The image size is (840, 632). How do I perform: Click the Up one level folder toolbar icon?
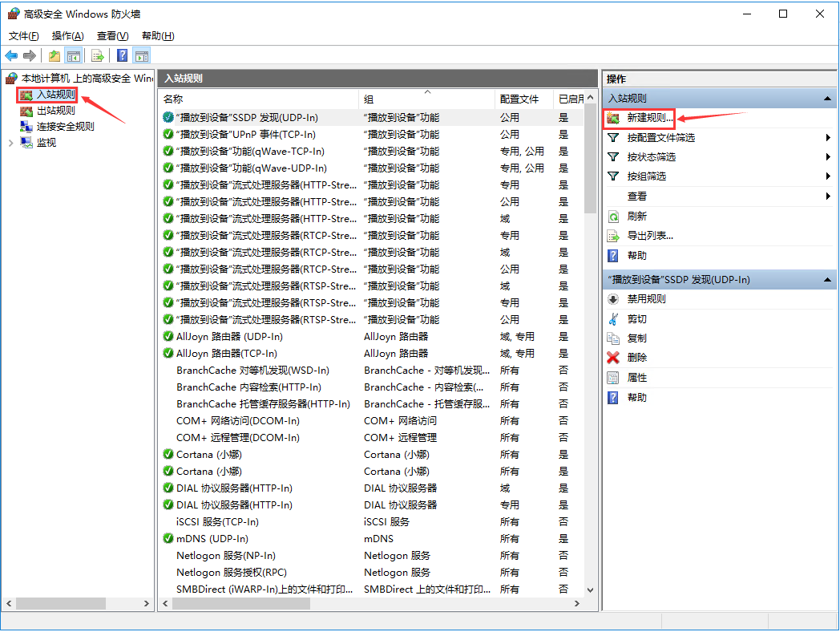(x=55, y=55)
